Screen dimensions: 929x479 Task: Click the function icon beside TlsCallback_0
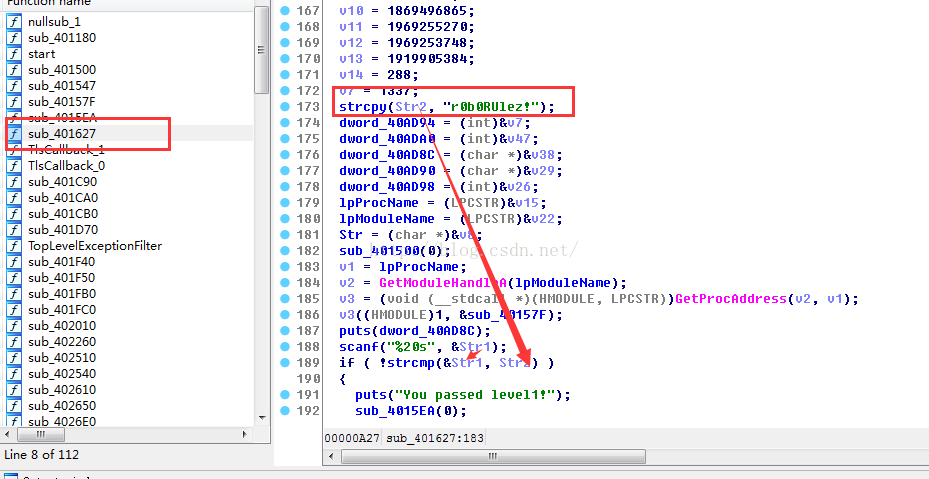point(14,166)
